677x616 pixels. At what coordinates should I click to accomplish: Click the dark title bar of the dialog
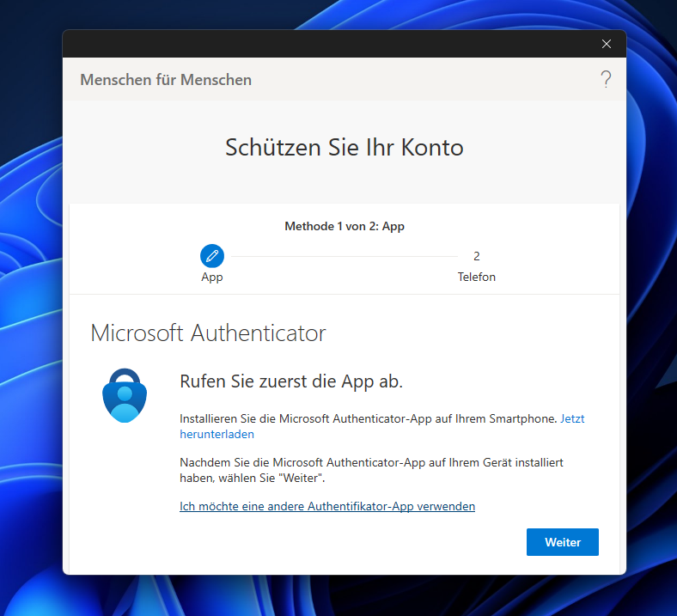[x=326, y=44]
